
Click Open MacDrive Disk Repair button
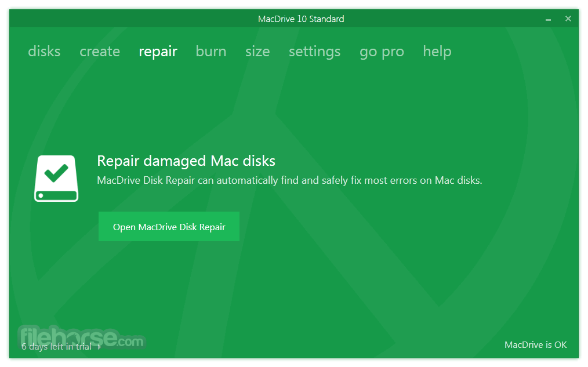(169, 227)
